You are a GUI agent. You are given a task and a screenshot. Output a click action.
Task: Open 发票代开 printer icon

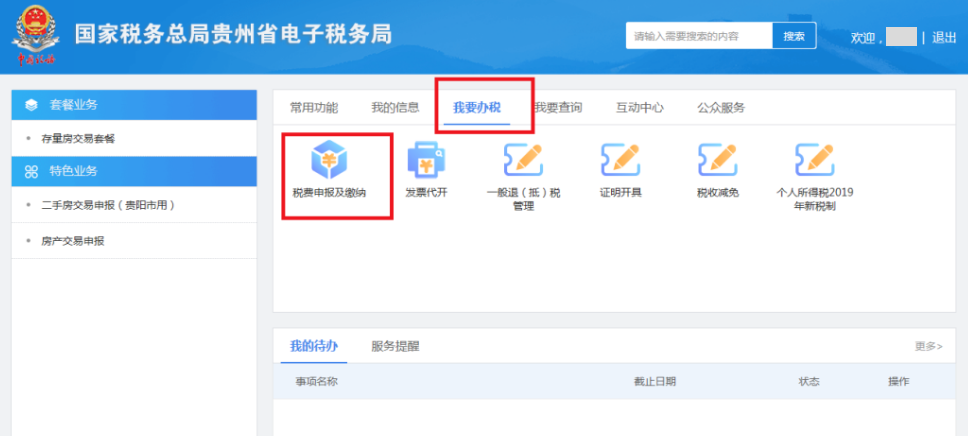pyautogui.click(x=426, y=160)
